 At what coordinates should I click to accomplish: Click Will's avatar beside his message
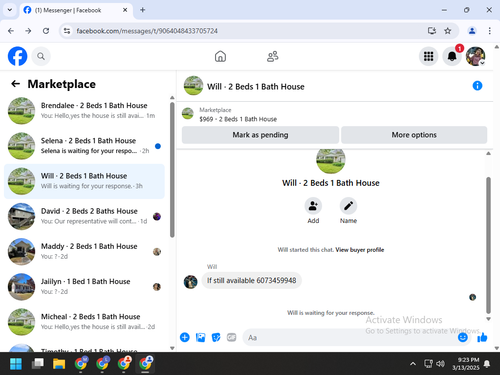[191, 282]
